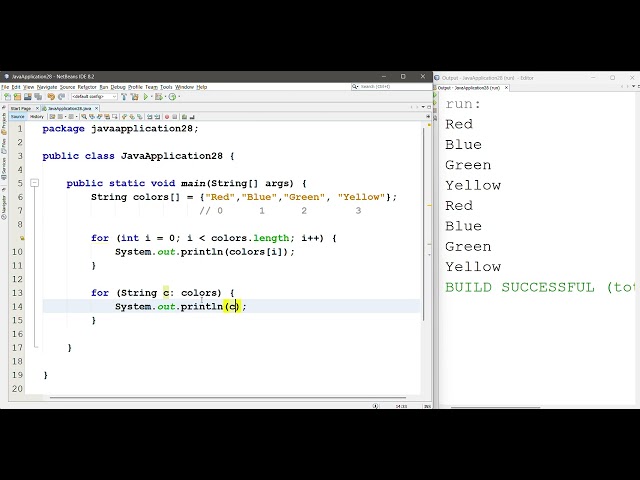Click the Find Selection magnifier icon

[84, 117]
